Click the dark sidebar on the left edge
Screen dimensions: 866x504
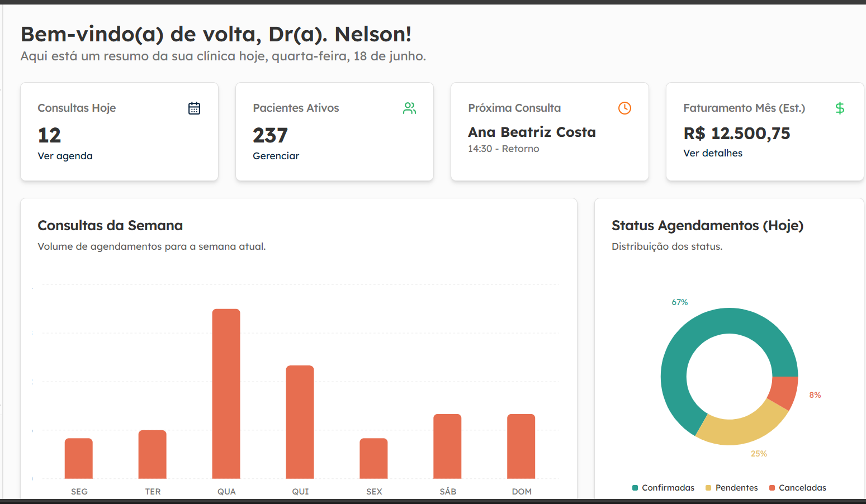[x=2, y=251]
